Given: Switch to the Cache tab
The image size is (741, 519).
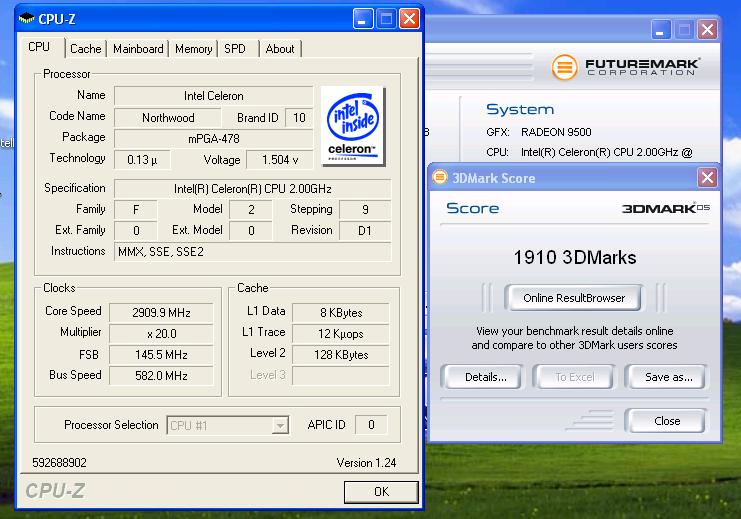Looking at the screenshot, I should coord(86,49).
